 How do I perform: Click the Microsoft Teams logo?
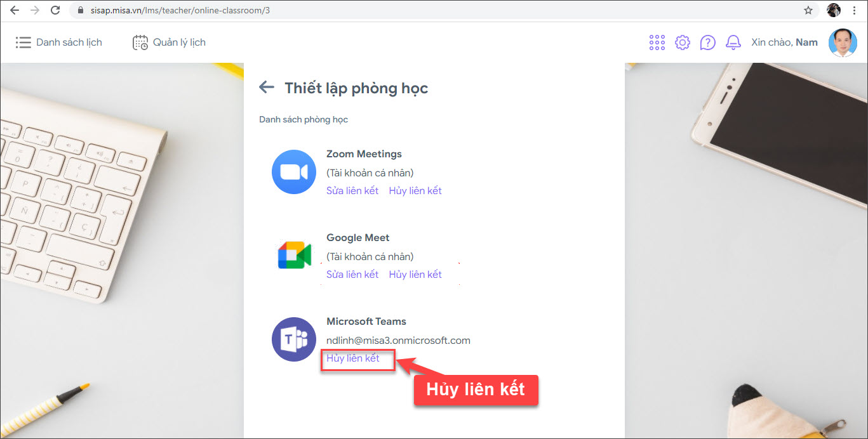[x=294, y=339]
